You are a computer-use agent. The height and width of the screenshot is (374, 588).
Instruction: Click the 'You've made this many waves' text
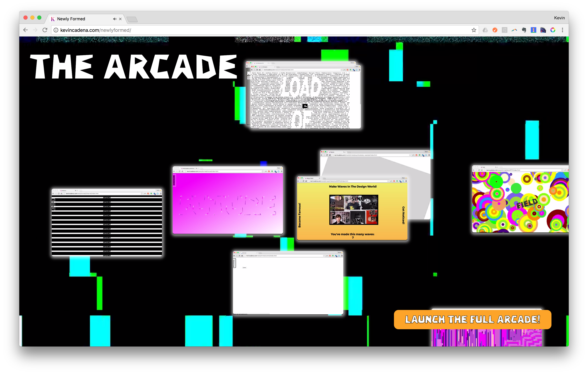(x=352, y=234)
